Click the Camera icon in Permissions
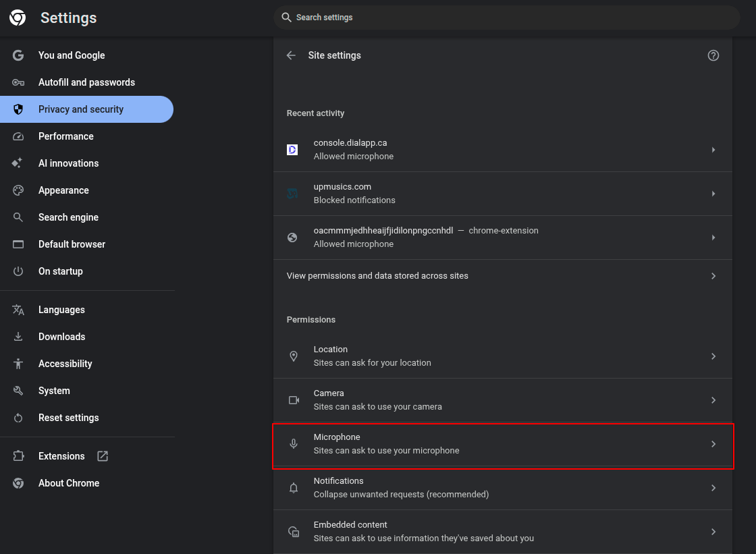The width and height of the screenshot is (756, 554). click(294, 399)
